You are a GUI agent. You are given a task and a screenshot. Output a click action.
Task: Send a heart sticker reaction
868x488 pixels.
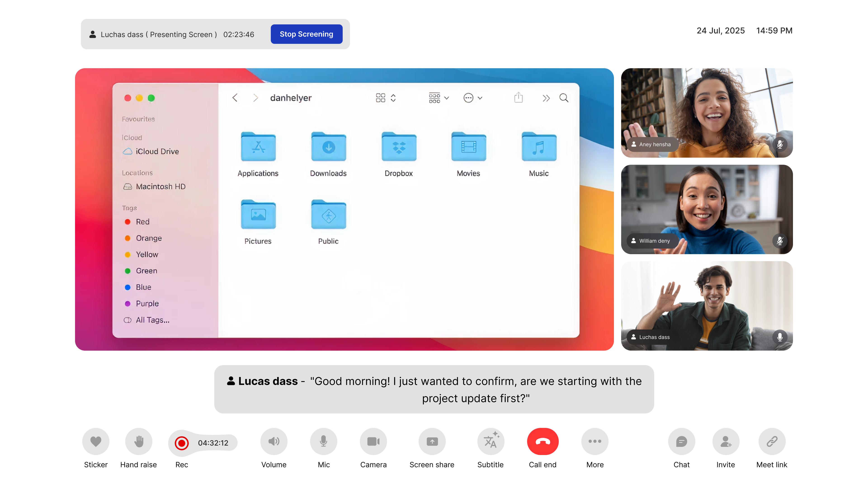click(96, 441)
